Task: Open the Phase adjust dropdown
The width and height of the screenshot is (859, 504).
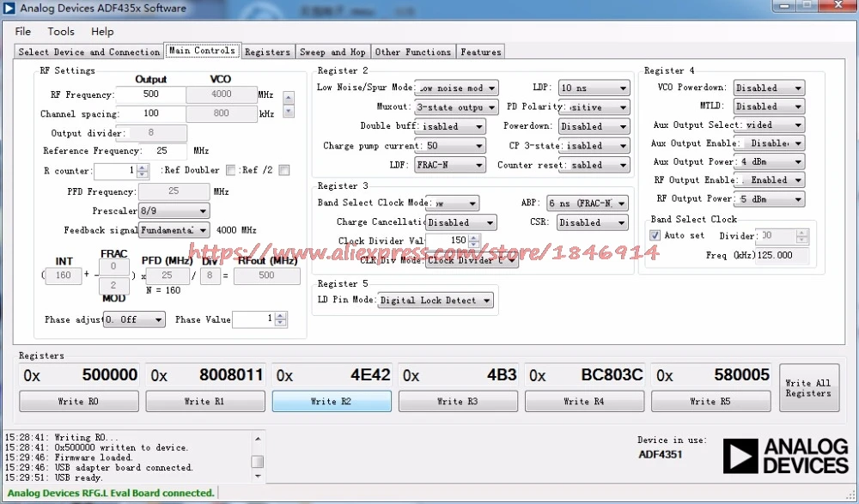Action: pos(134,319)
